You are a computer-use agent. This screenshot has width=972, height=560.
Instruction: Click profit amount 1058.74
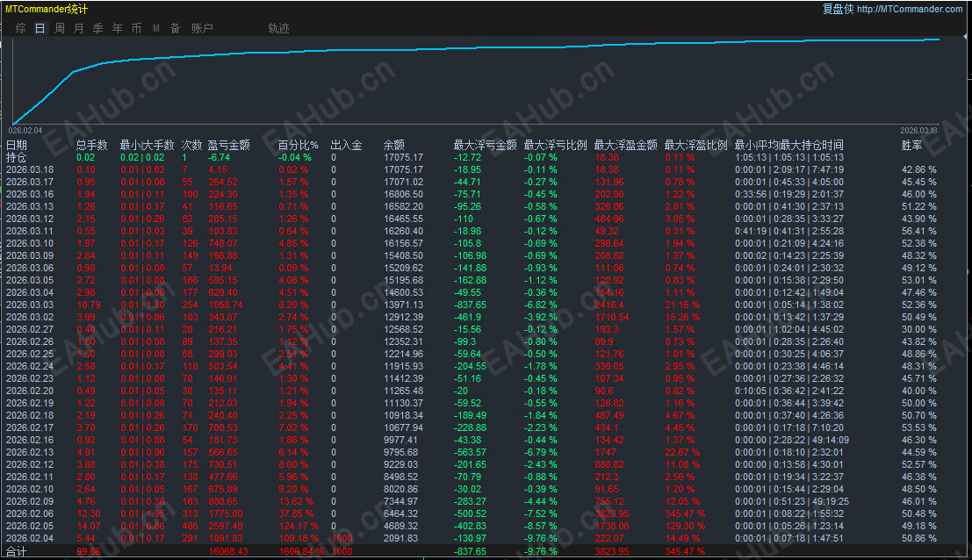coord(225,305)
